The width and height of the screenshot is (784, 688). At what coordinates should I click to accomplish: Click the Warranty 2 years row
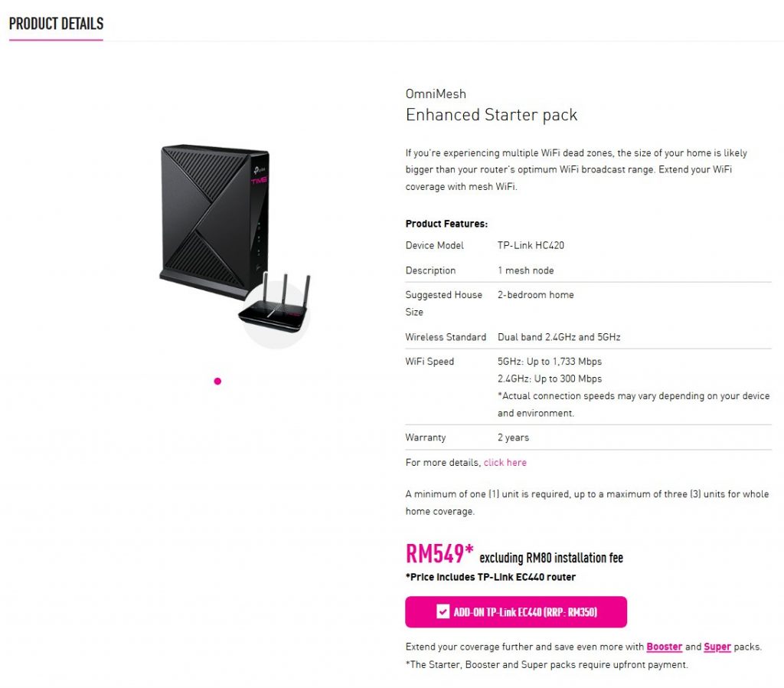[x=589, y=437]
